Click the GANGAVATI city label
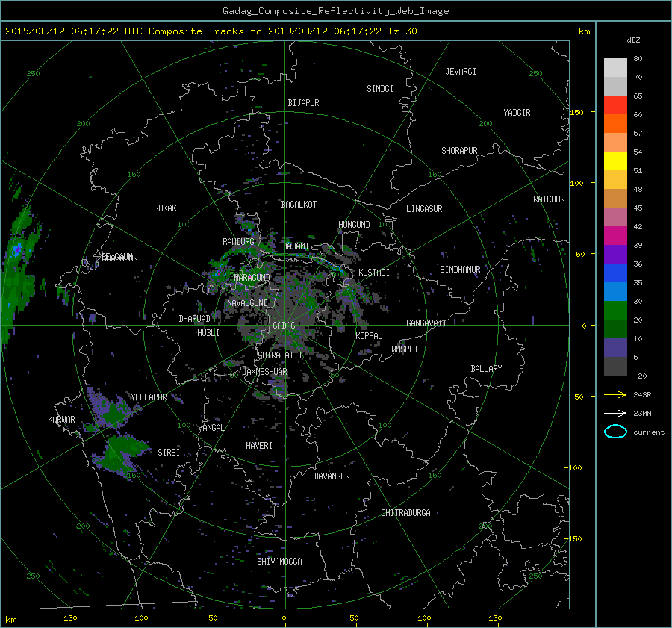The width and height of the screenshot is (672, 628). click(x=426, y=323)
